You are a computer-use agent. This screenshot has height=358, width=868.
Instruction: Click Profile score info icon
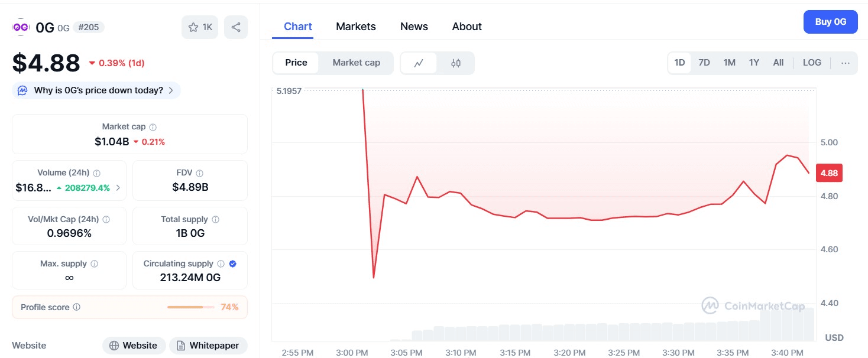tap(77, 307)
